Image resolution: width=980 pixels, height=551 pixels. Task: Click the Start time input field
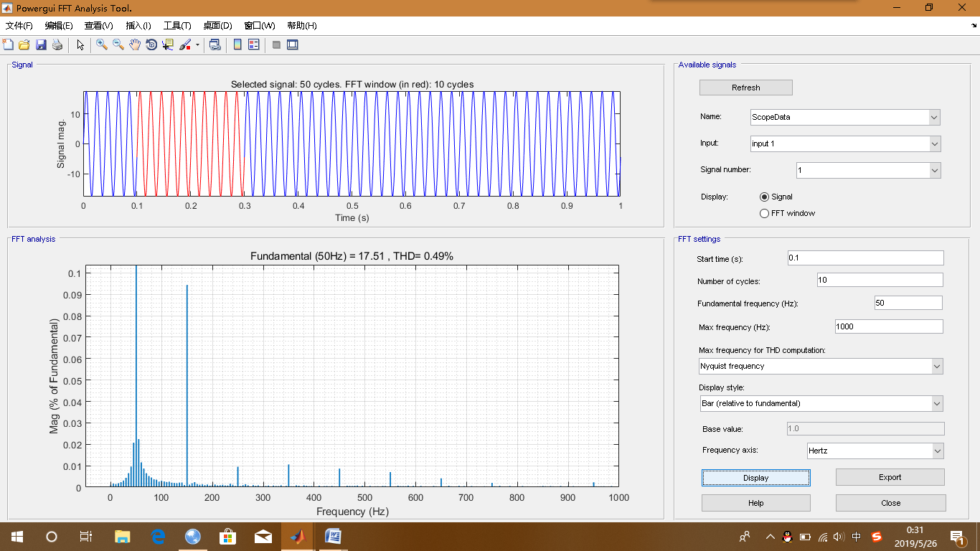pos(864,258)
